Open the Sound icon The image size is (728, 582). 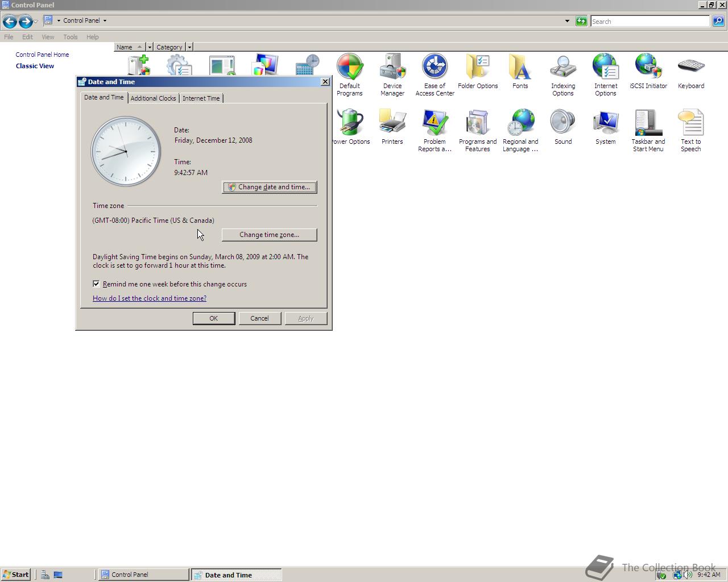tap(562, 127)
